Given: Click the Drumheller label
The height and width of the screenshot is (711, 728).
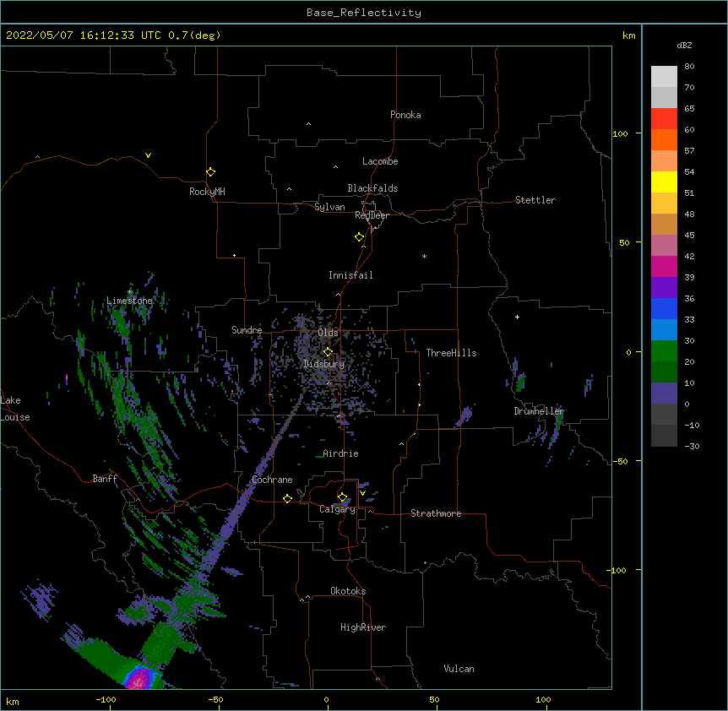Looking at the screenshot, I should 539,411.
